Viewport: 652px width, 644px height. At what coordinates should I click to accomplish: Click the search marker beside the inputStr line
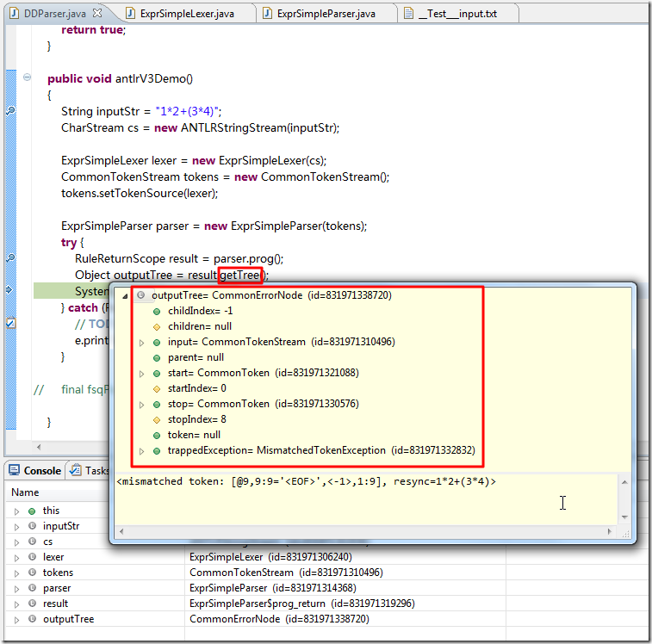10,110
